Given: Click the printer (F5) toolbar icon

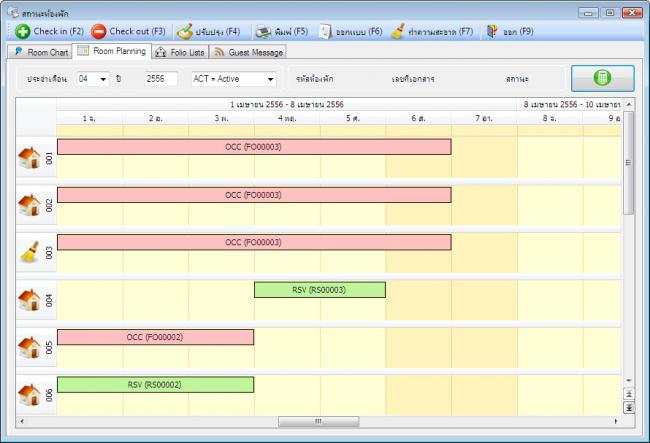Looking at the screenshot, I should 263,31.
